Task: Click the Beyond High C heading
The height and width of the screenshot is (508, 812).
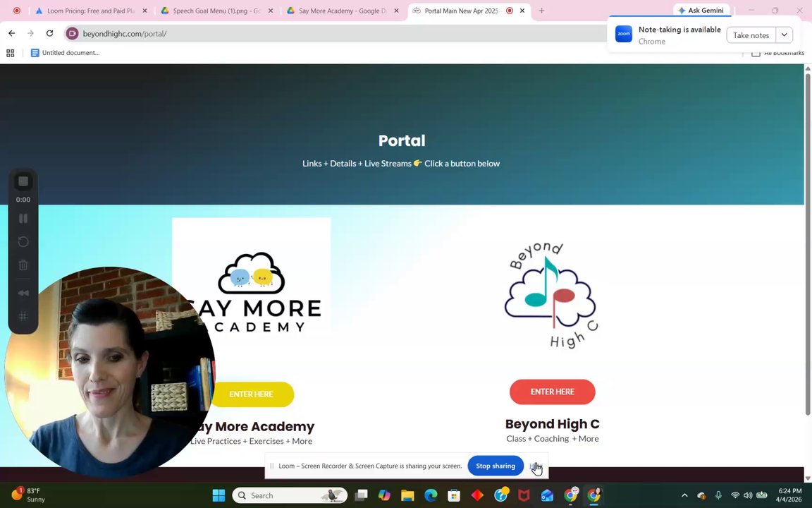Action: pyautogui.click(x=552, y=423)
